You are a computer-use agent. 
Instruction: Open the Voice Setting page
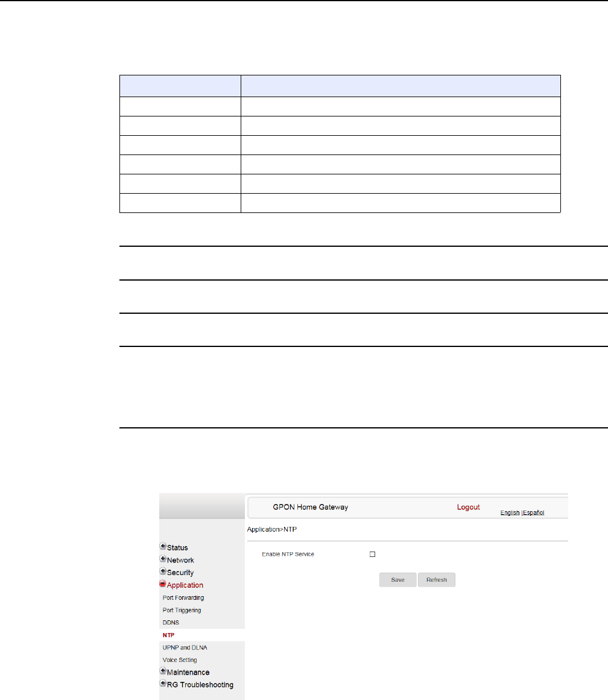pos(180,660)
